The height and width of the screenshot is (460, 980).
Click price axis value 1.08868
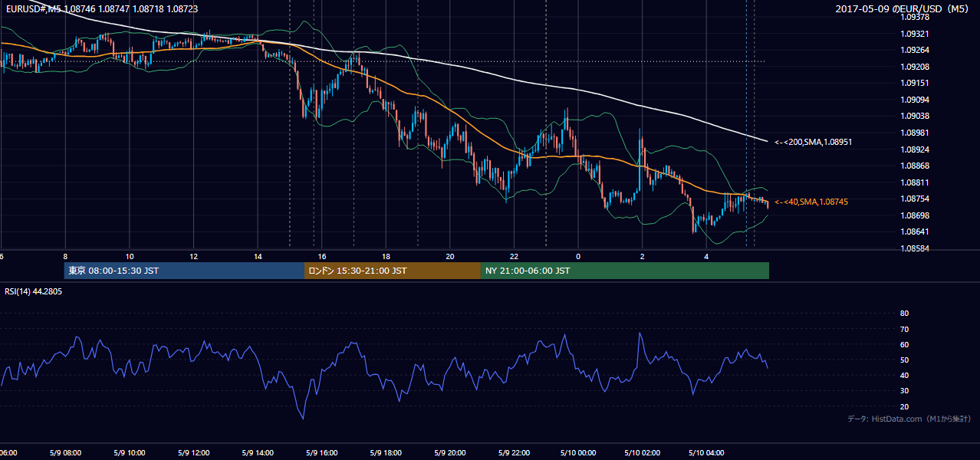pos(915,166)
